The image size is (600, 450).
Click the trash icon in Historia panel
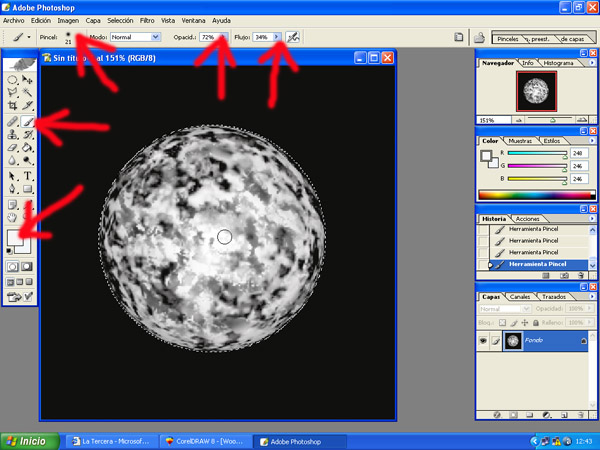[x=581, y=276]
